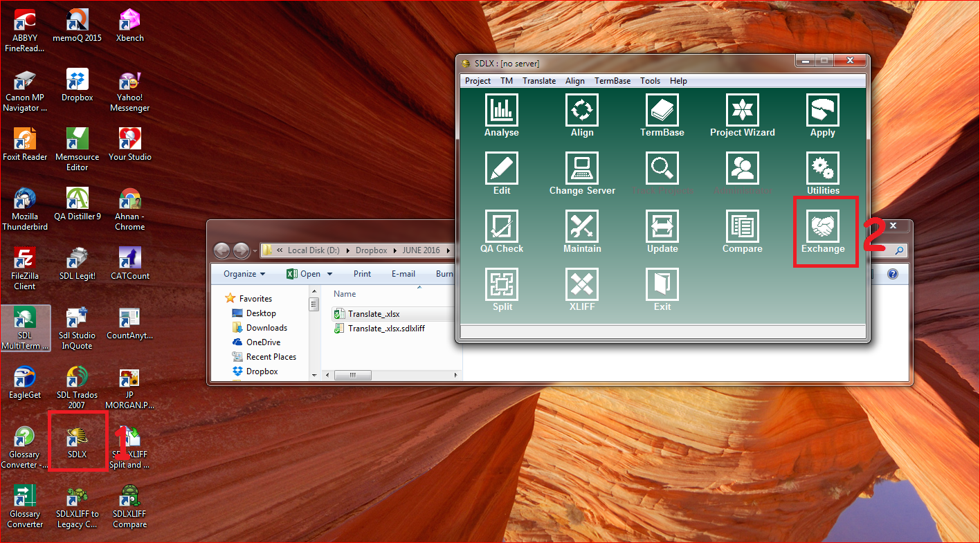Launch the Split tool in SDLX
The width and height of the screenshot is (980, 543).
pyautogui.click(x=502, y=290)
